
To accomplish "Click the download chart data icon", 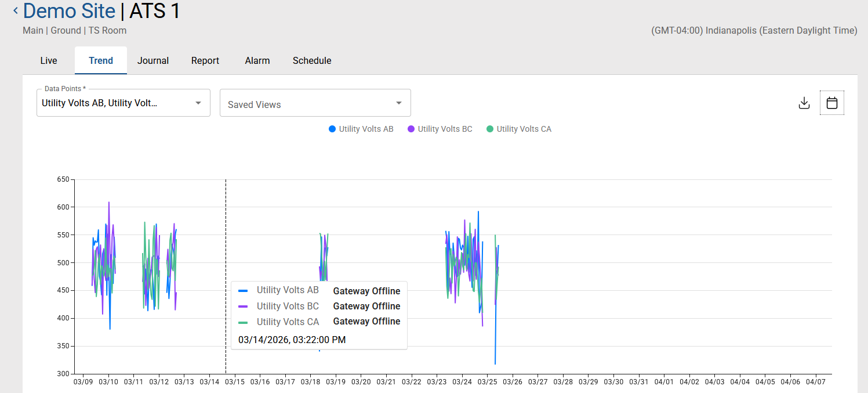I will [804, 103].
